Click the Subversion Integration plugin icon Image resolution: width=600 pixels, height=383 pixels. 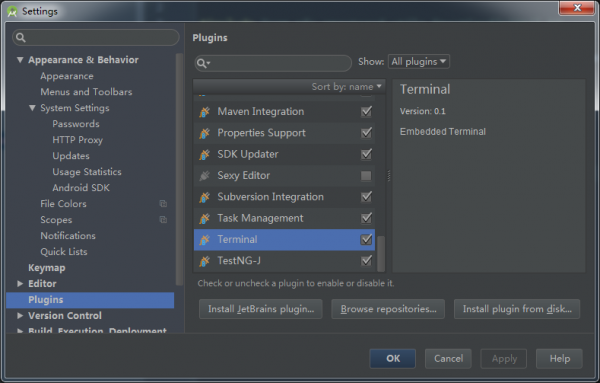205,197
